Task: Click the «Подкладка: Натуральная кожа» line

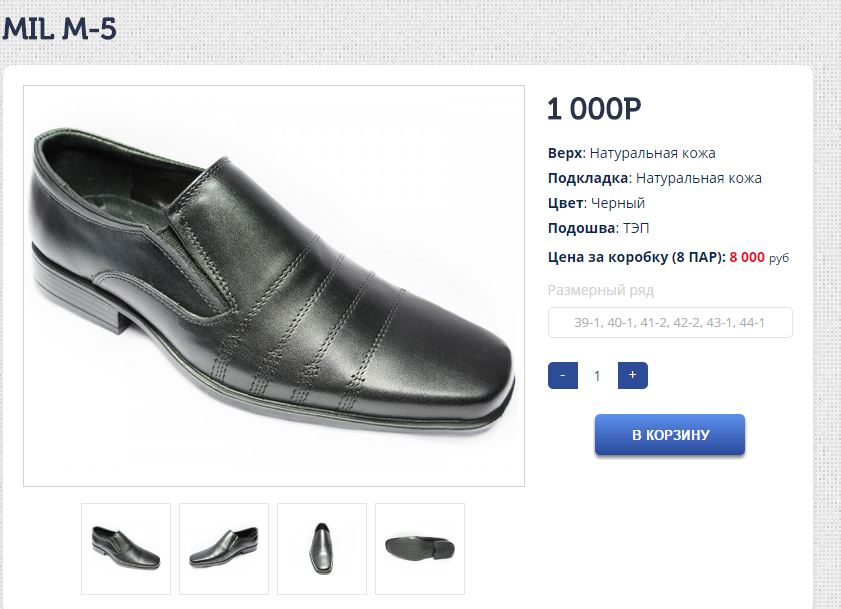Action: pyautogui.click(x=655, y=178)
